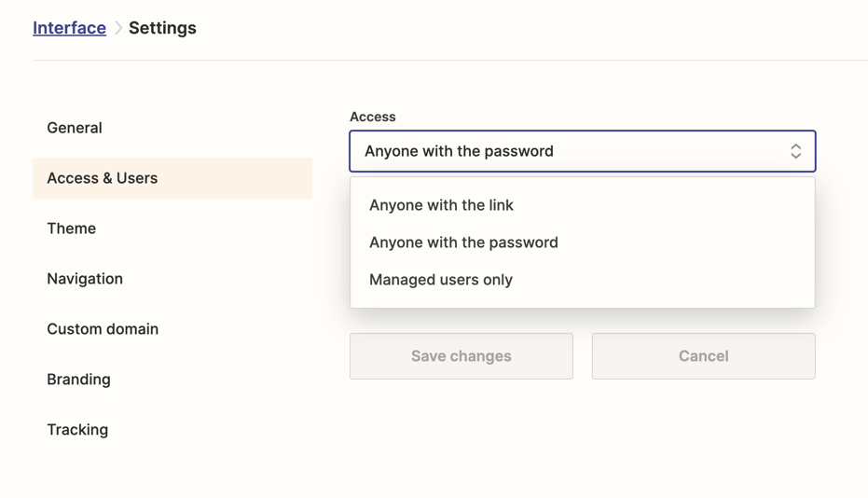Click the Access field label

373,117
